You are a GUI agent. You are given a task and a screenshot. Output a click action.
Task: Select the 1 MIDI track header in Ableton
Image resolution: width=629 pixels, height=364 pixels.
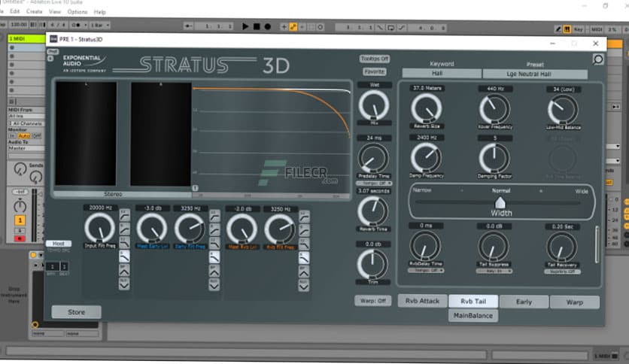click(x=26, y=38)
